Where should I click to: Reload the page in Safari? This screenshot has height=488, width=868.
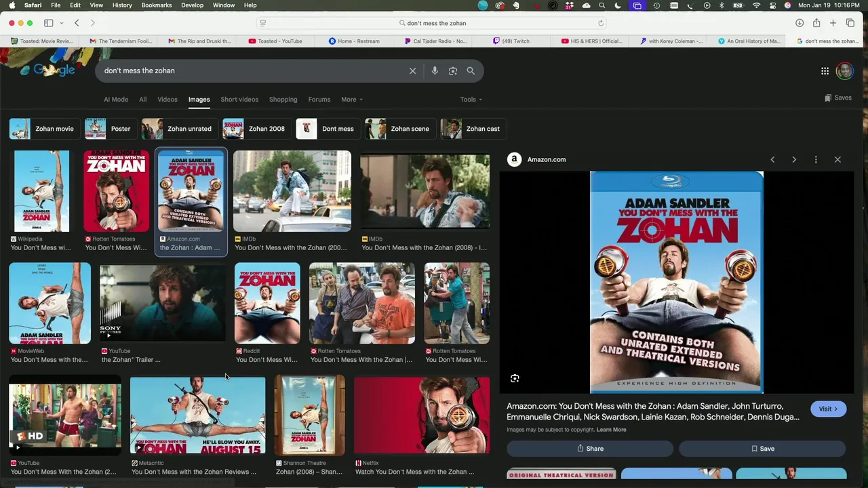coord(601,23)
